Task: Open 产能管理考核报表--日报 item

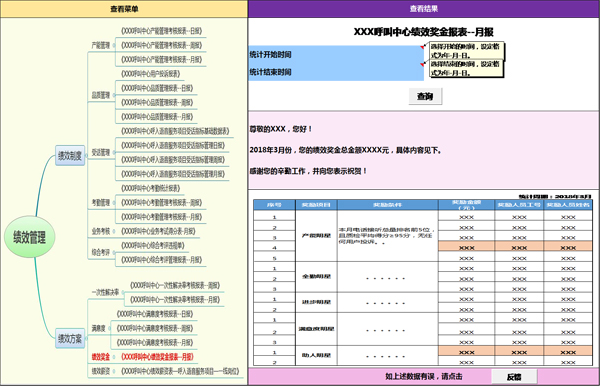Action: click(161, 31)
